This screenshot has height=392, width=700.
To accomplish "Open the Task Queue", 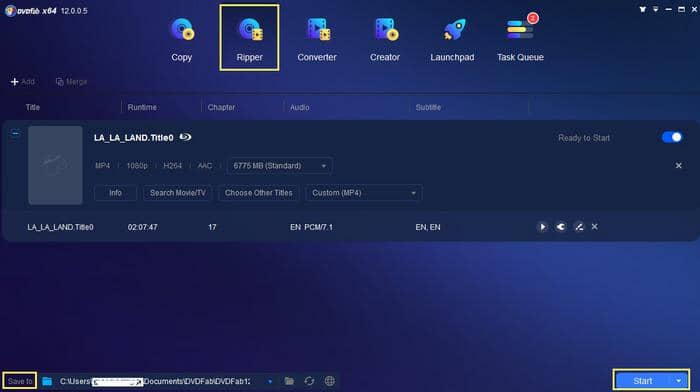I will click(520, 39).
